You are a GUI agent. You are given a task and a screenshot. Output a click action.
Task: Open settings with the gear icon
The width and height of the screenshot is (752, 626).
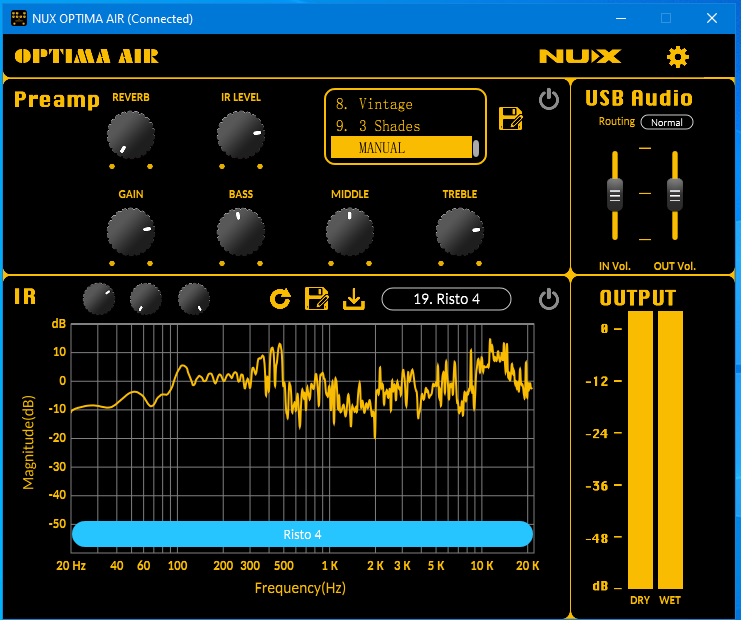(x=678, y=57)
